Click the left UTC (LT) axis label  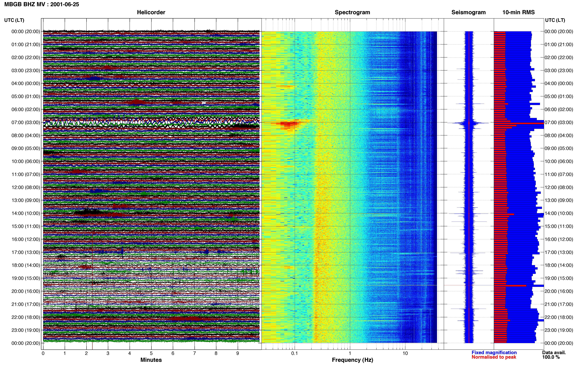coord(14,20)
